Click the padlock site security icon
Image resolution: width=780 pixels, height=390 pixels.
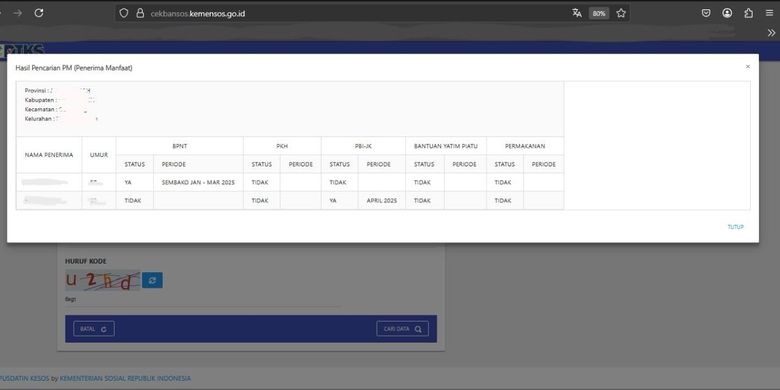point(140,13)
